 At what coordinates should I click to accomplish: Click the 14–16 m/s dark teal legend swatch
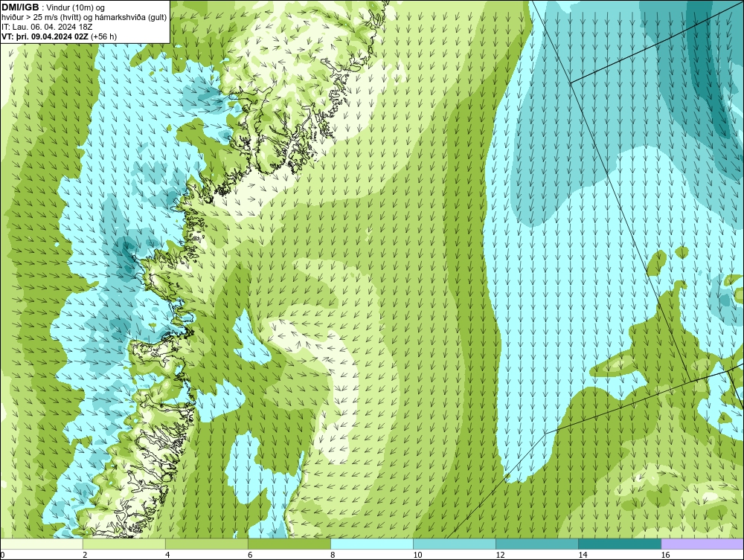pyautogui.click(x=620, y=544)
